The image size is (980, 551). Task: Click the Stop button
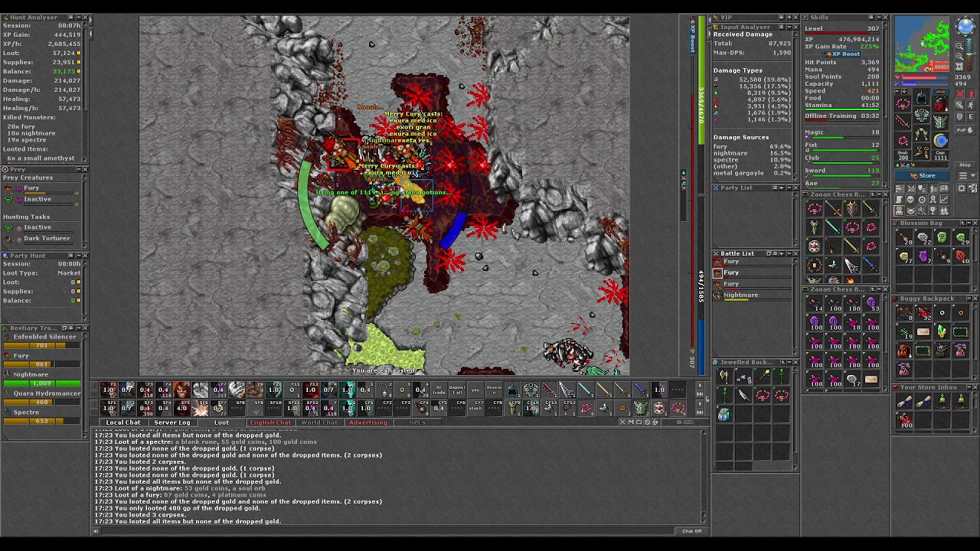pyautogui.click(x=965, y=165)
